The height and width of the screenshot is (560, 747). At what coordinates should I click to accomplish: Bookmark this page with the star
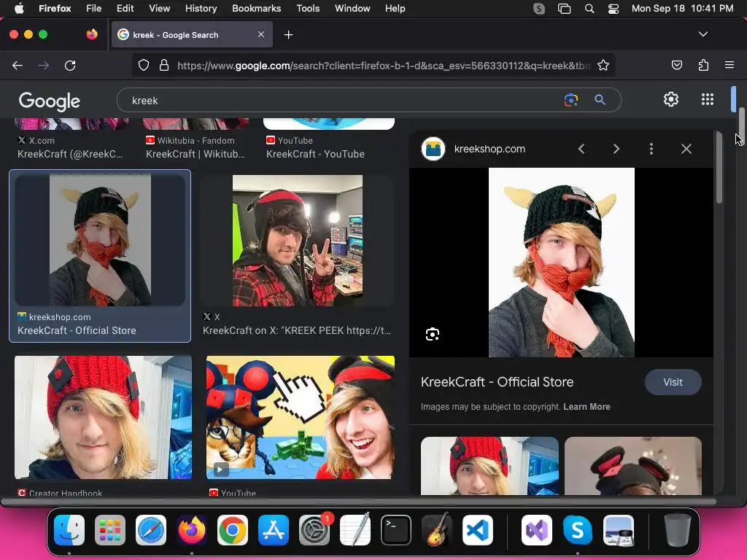tap(603, 65)
